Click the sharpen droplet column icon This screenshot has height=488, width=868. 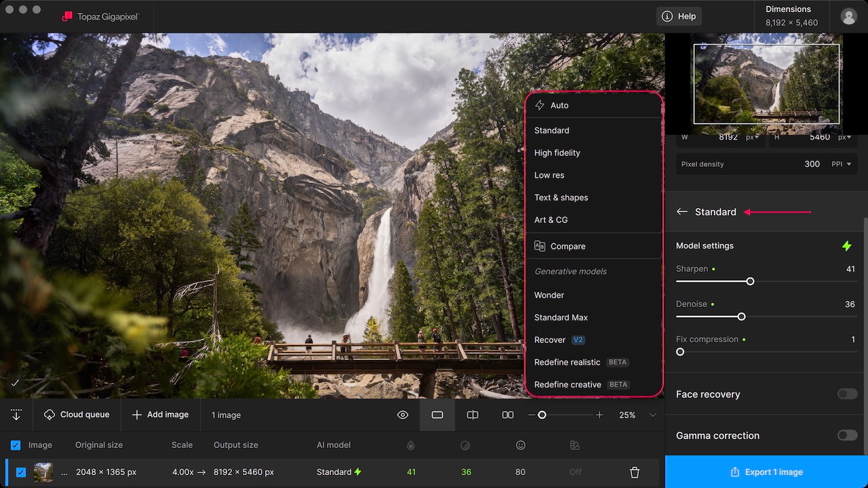point(410,445)
